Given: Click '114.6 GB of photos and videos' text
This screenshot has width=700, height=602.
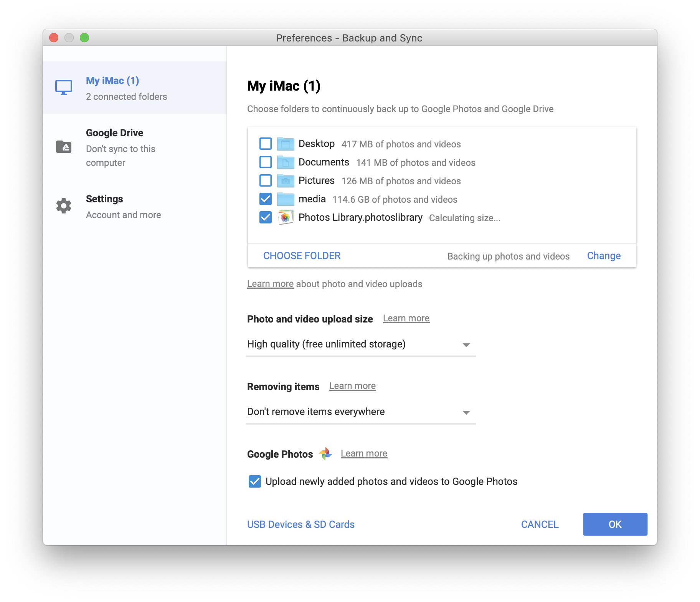Looking at the screenshot, I should pyautogui.click(x=395, y=199).
